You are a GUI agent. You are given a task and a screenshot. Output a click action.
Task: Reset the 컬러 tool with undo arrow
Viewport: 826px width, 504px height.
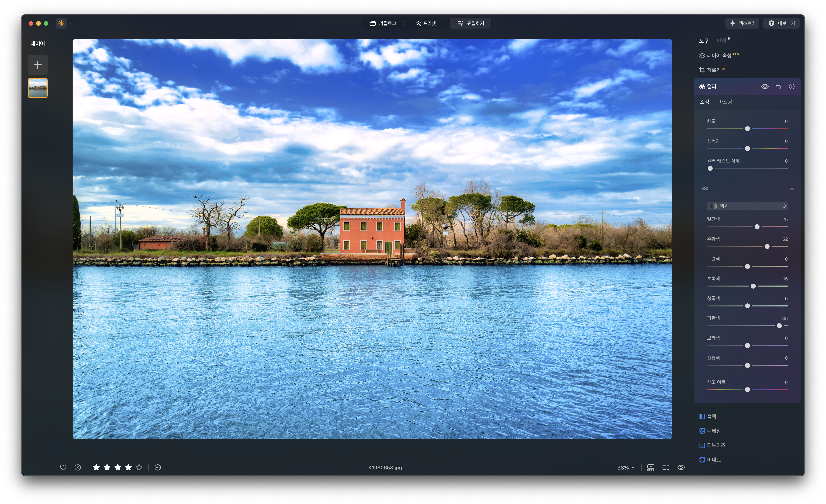(778, 86)
